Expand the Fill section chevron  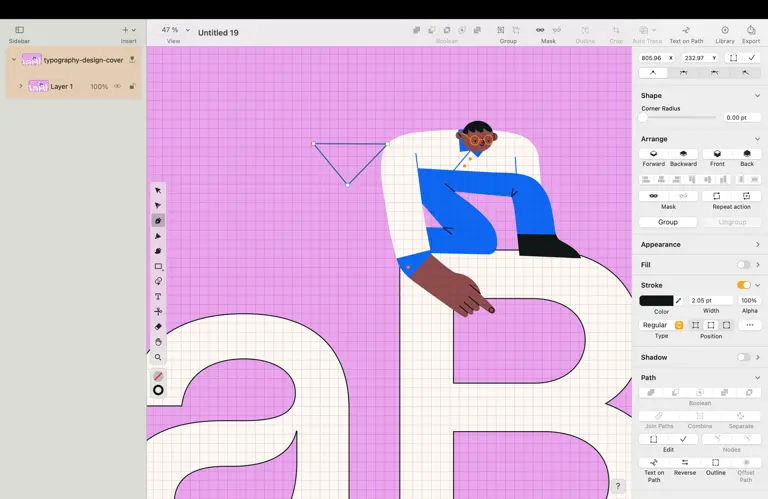coord(758,265)
